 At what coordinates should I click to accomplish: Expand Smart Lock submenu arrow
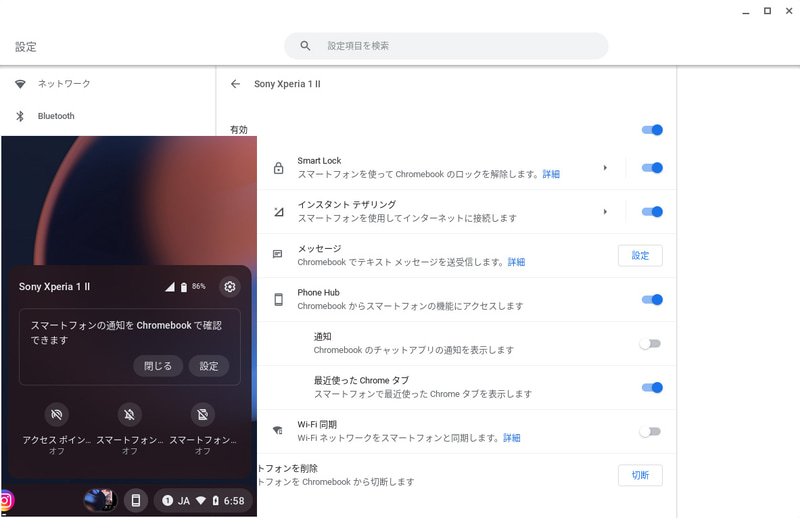pyautogui.click(x=605, y=168)
